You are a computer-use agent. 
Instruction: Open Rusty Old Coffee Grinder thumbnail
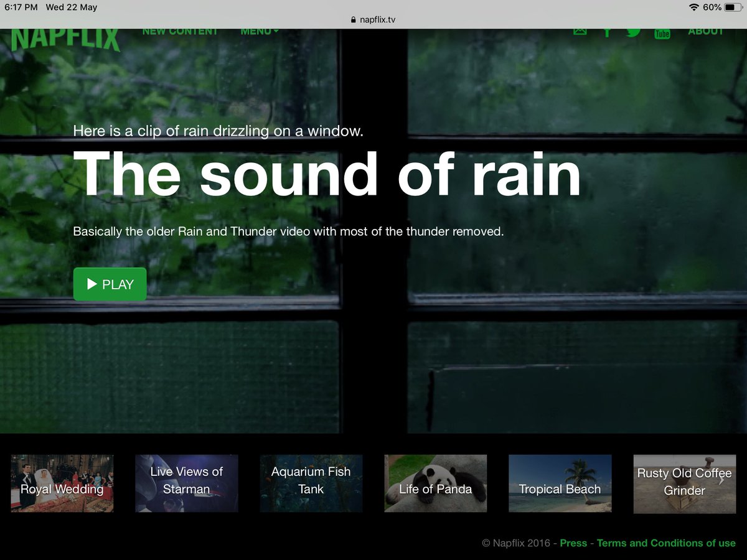tap(684, 483)
